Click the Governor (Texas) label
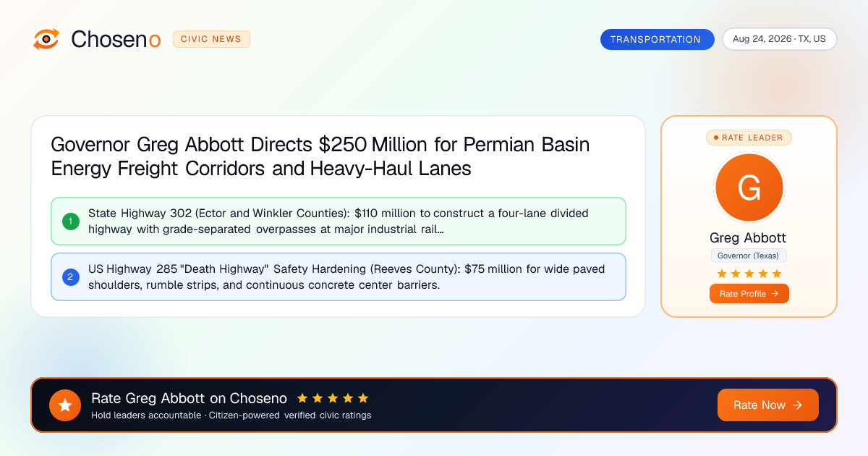 pyautogui.click(x=749, y=256)
